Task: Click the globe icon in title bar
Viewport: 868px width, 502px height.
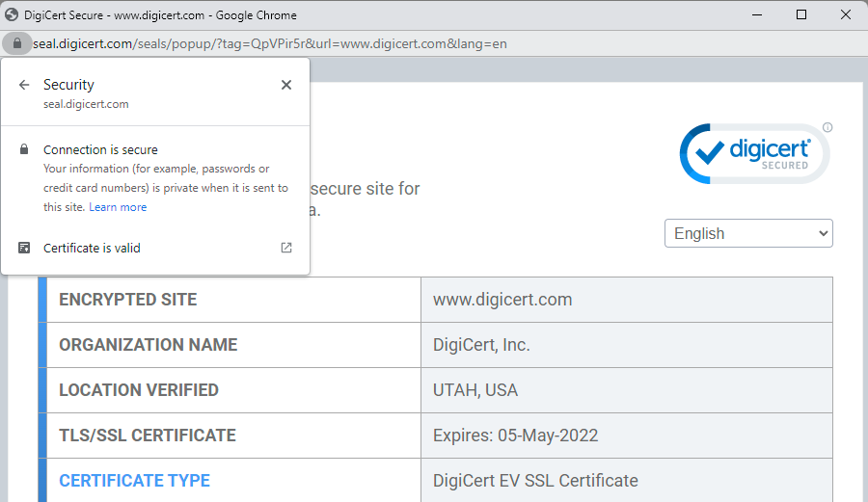Action: [12, 14]
